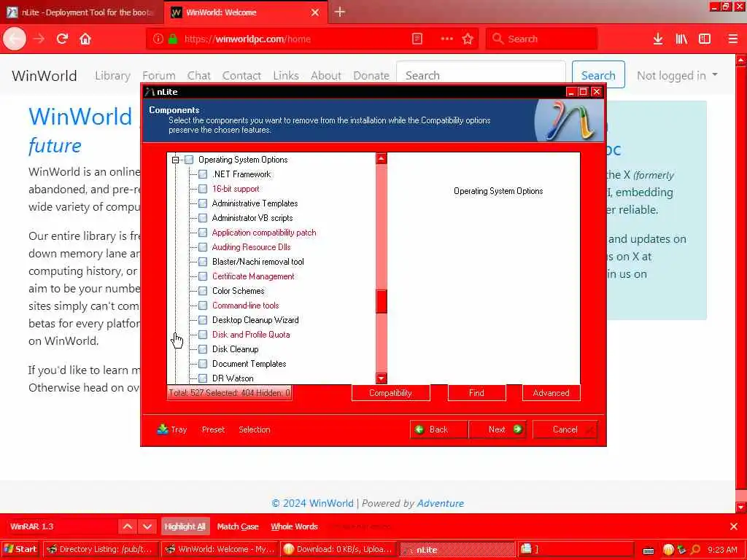Image resolution: width=747 pixels, height=560 pixels.
Task: Click the green padlock security icon
Action: (x=173, y=39)
